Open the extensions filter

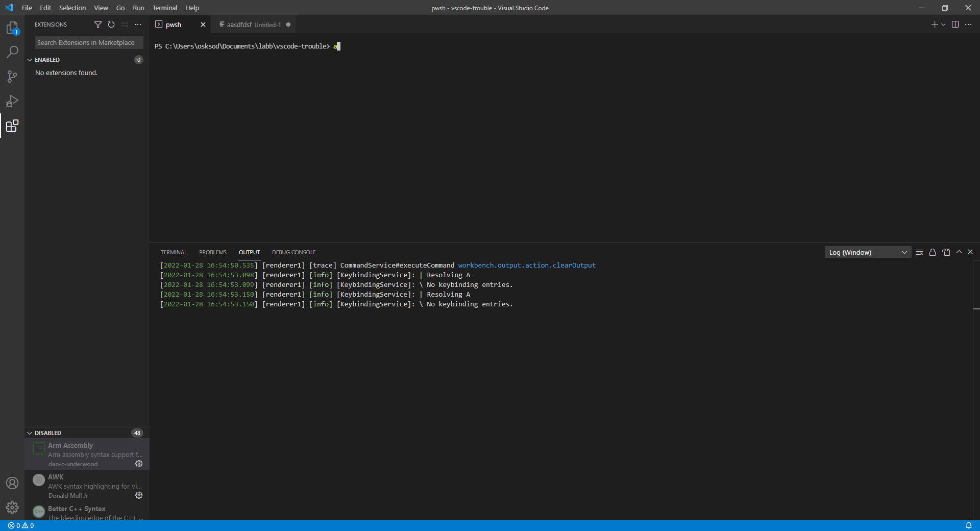click(98, 25)
